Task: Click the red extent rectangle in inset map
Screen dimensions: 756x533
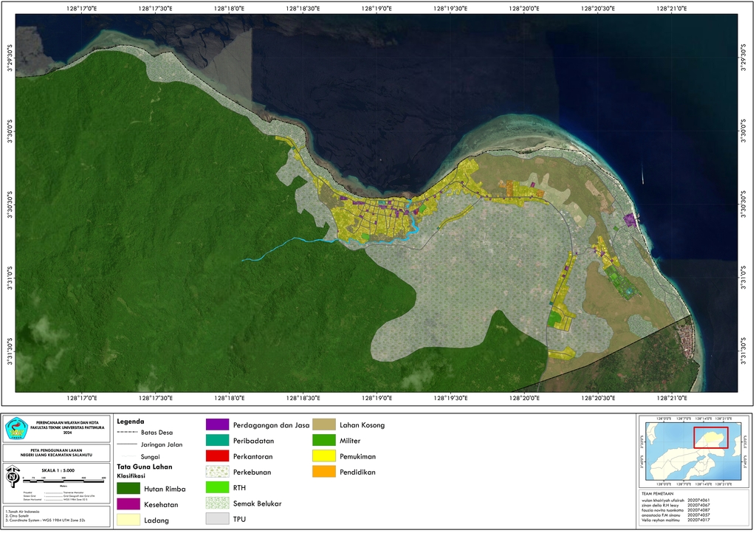Action: [x=710, y=437]
